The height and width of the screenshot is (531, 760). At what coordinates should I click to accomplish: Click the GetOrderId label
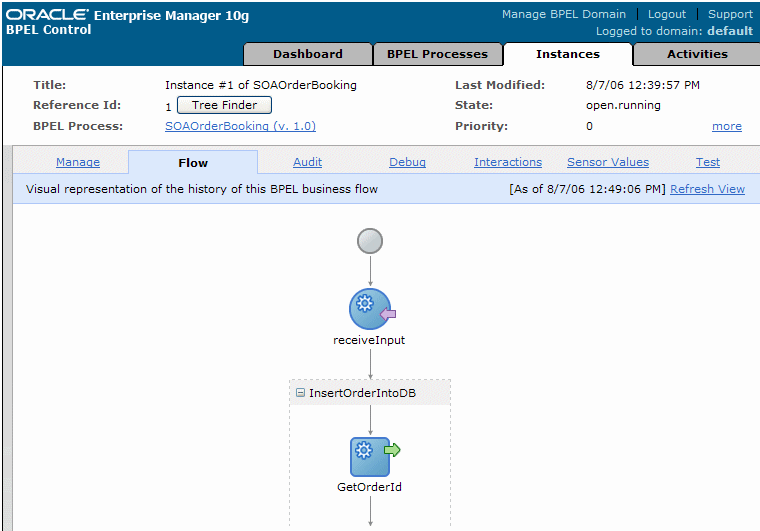click(369, 487)
